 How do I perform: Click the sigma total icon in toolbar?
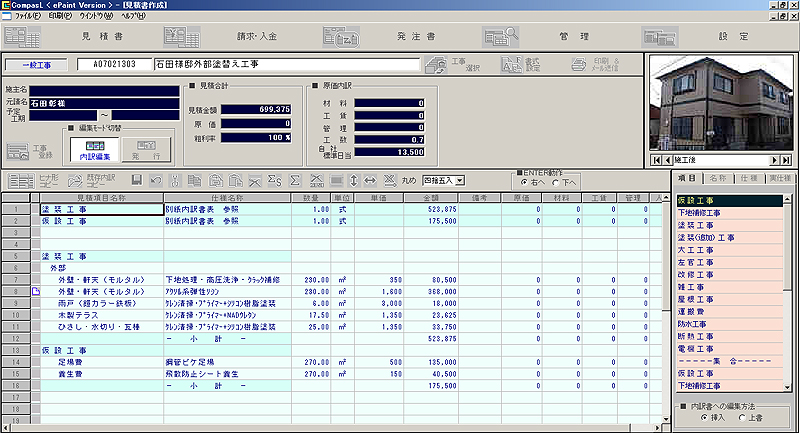click(295, 180)
